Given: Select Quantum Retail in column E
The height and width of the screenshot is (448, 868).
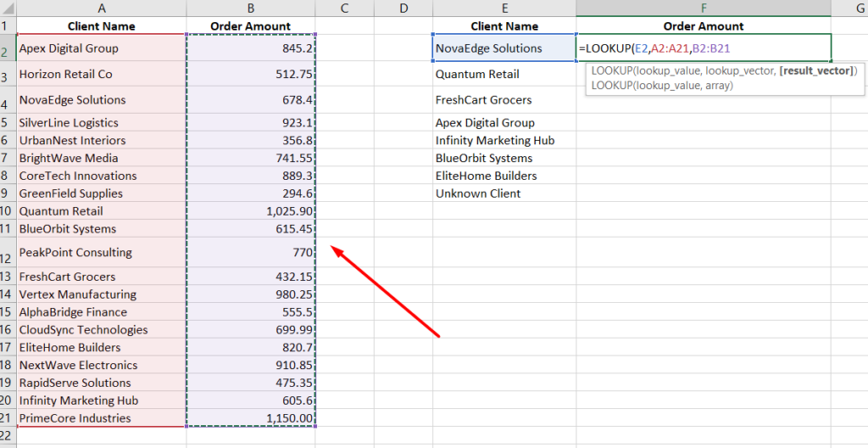Looking at the screenshot, I should pyautogui.click(x=504, y=75).
